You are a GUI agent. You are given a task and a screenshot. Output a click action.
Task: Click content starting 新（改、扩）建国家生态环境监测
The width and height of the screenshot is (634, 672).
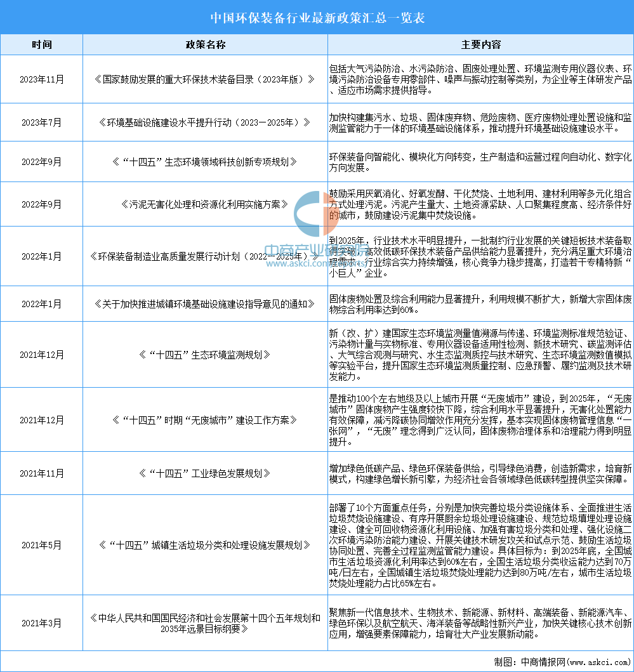click(x=480, y=355)
